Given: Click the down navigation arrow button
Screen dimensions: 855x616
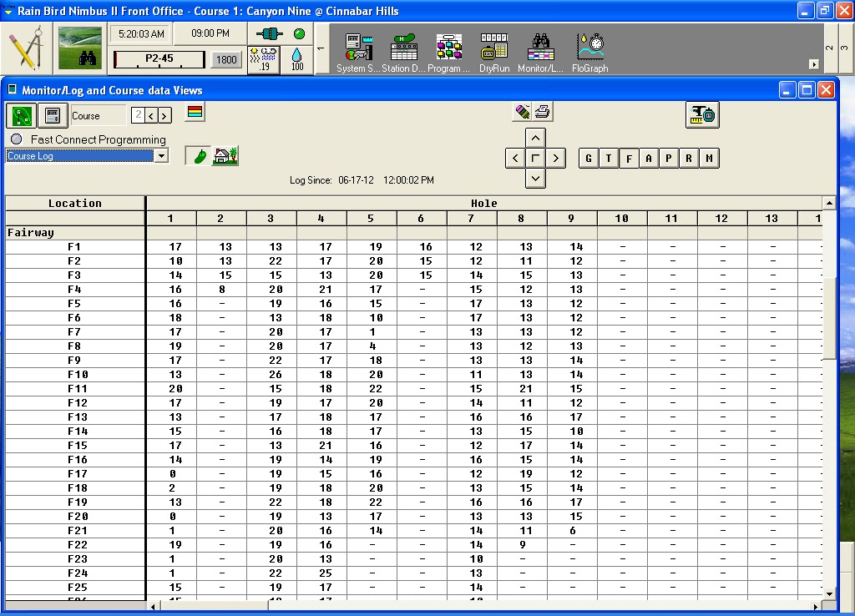Looking at the screenshot, I should (x=535, y=179).
